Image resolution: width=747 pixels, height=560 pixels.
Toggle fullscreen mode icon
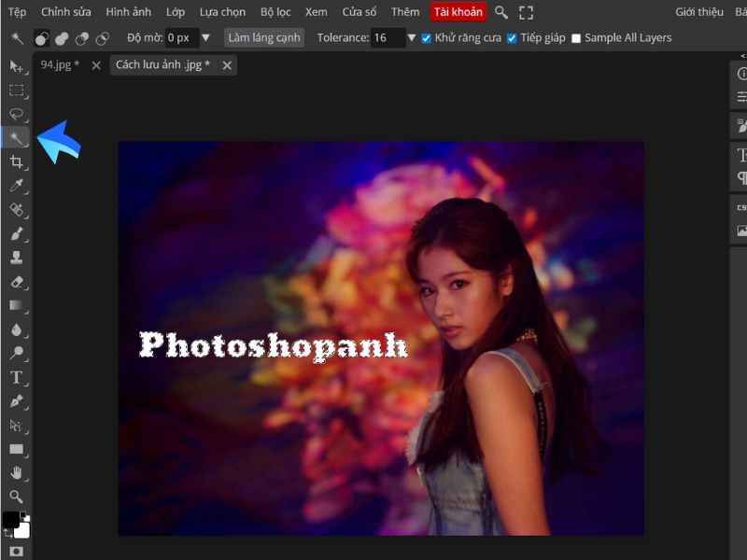tap(526, 12)
